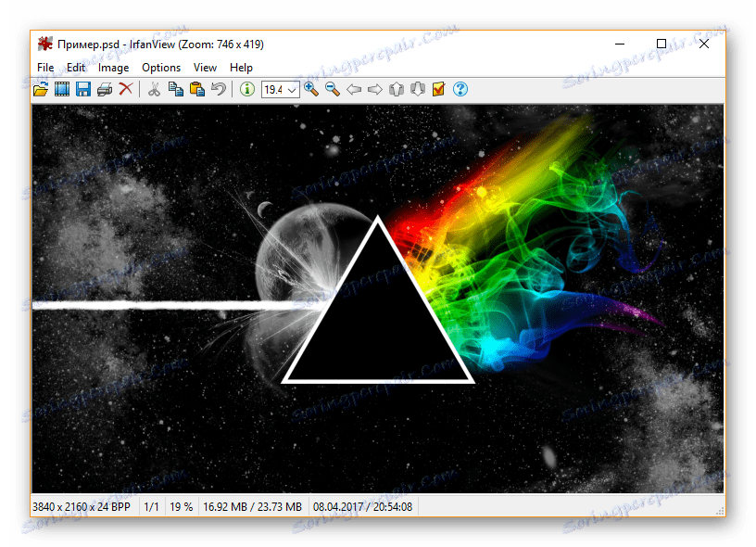Open the Settings checkmark icon
The image size is (756, 547).
pos(439,89)
